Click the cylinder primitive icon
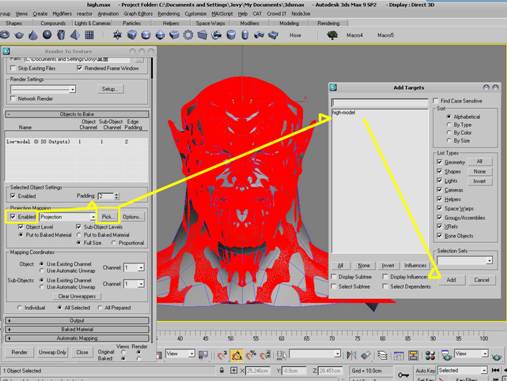The image size is (507, 381). (61, 35)
